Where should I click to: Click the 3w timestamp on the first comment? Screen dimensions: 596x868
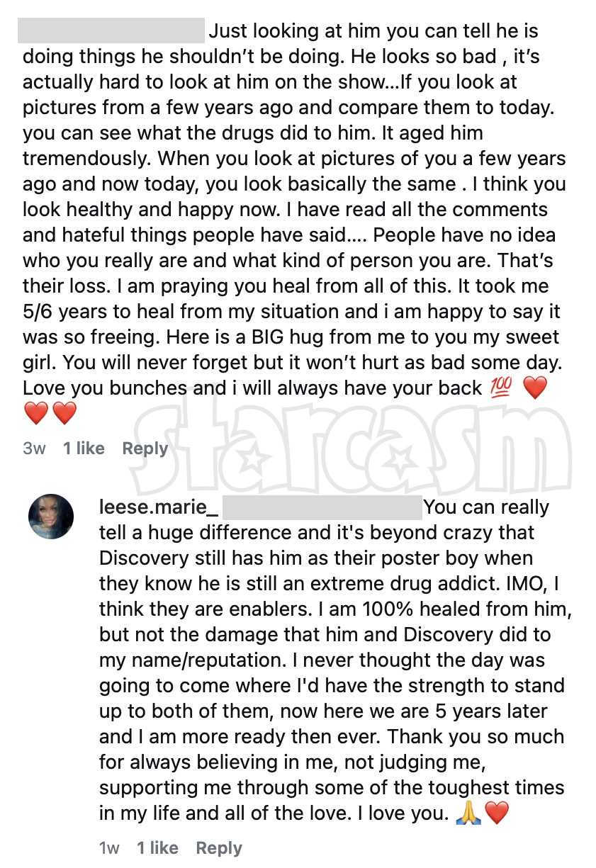click(35, 448)
